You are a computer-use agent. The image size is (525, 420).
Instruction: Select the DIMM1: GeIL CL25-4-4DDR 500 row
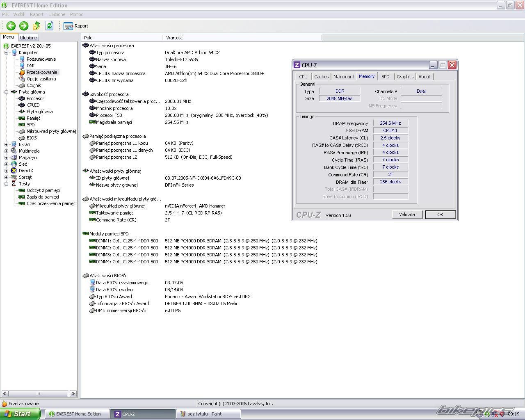point(201,241)
